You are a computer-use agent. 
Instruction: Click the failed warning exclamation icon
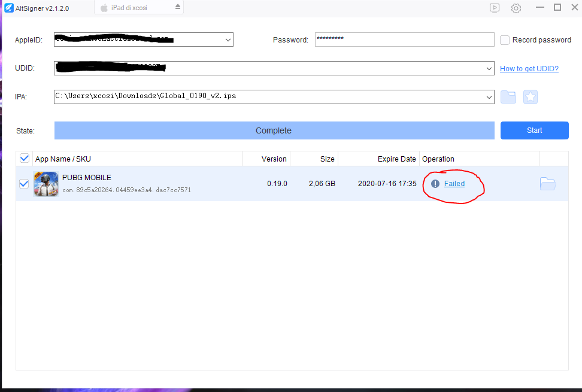pyautogui.click(x=435, y=184)
